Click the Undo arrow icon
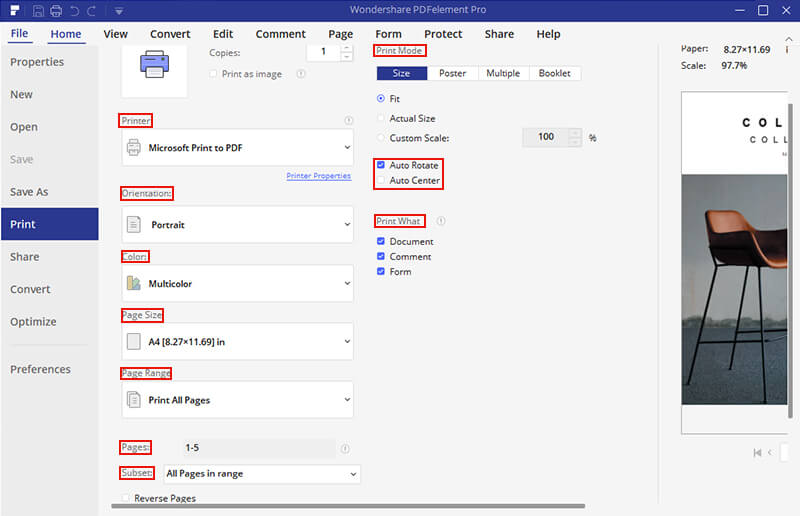Viewport: 800px width, 516px height. [74, 11]
